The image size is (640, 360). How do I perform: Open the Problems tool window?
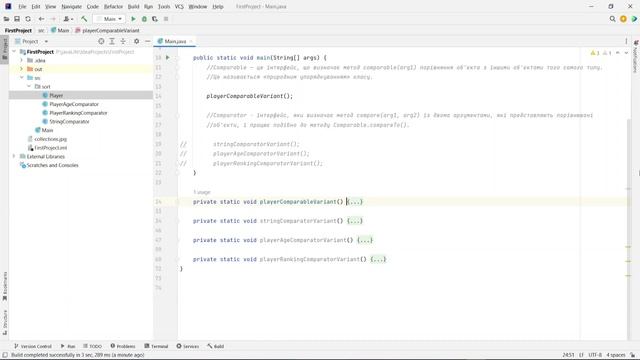click(122, 346)
